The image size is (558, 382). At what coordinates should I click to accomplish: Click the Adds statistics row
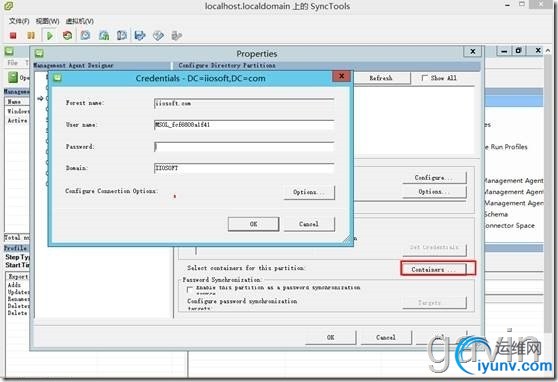[x=15, y=285]
